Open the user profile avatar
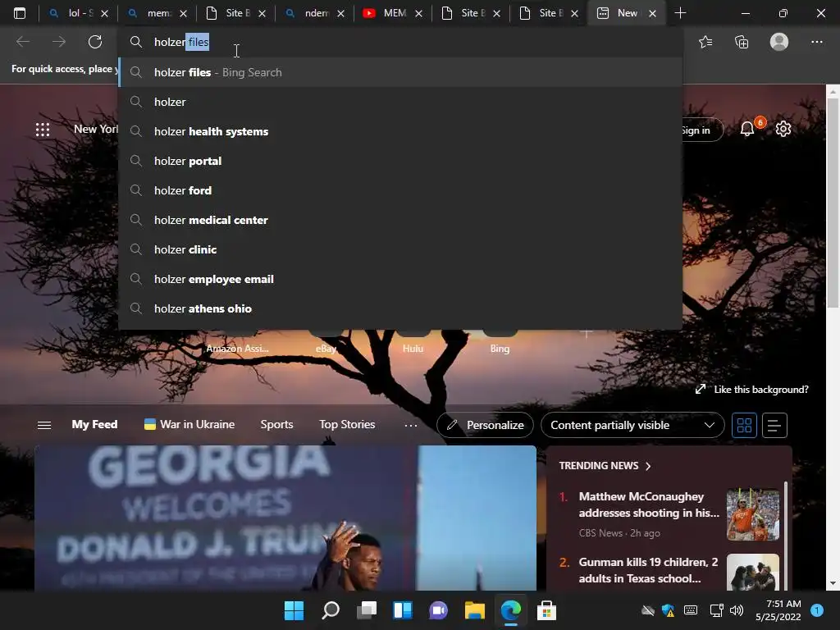The height and width of the screenshot is (630, 840). (x=779, y=42)
